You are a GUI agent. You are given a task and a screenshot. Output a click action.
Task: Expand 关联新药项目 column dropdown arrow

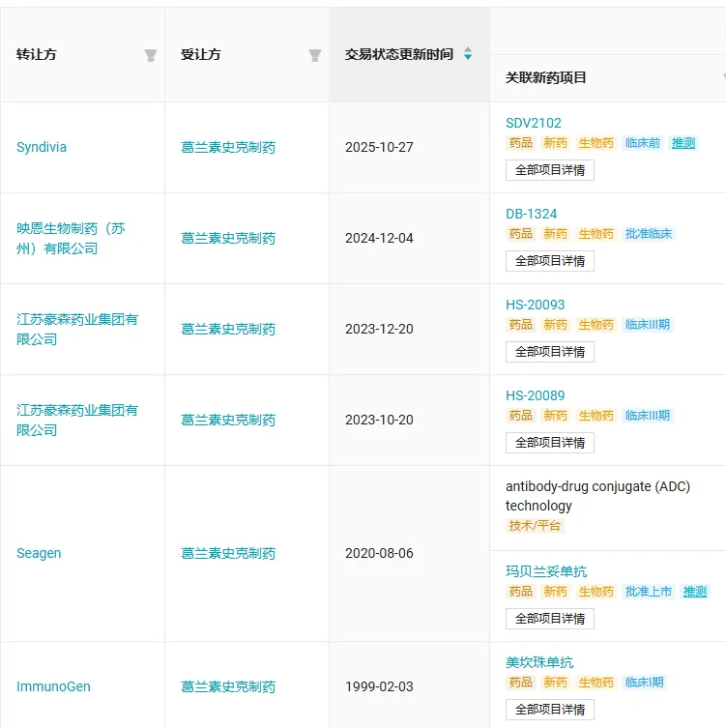click(x=722, y=77)
